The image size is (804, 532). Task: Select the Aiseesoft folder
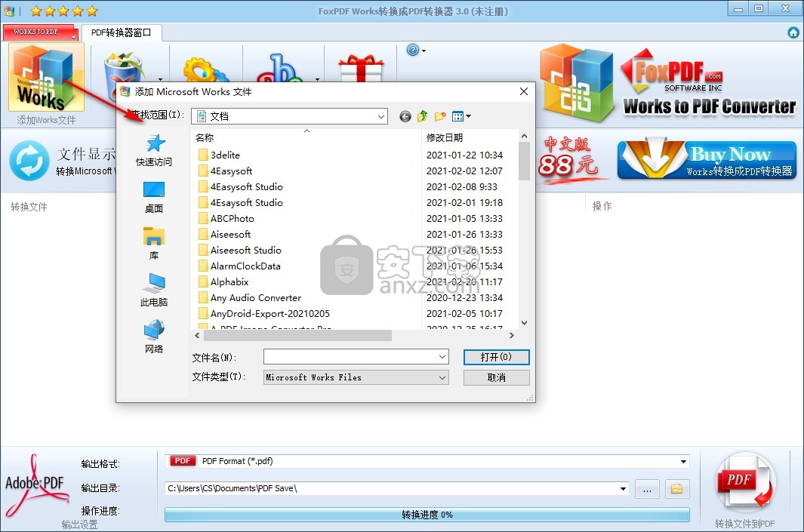pyautogui.click(x=224, y=235)
